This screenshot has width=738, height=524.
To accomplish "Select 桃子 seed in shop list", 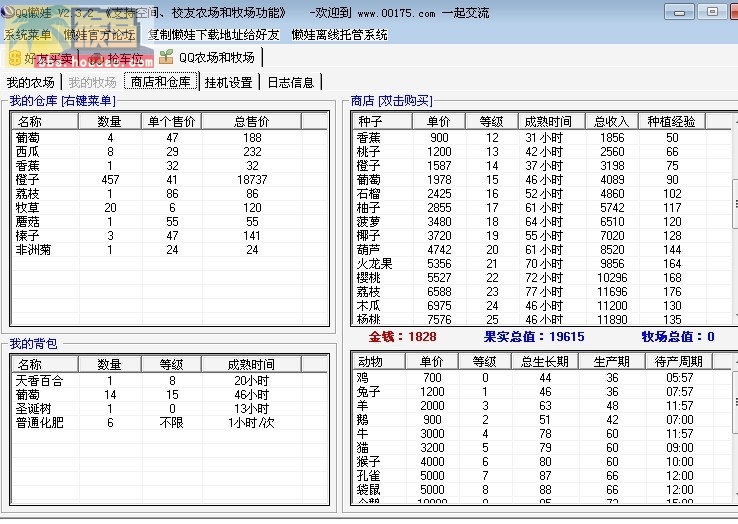I will click(x=541, y=152).
